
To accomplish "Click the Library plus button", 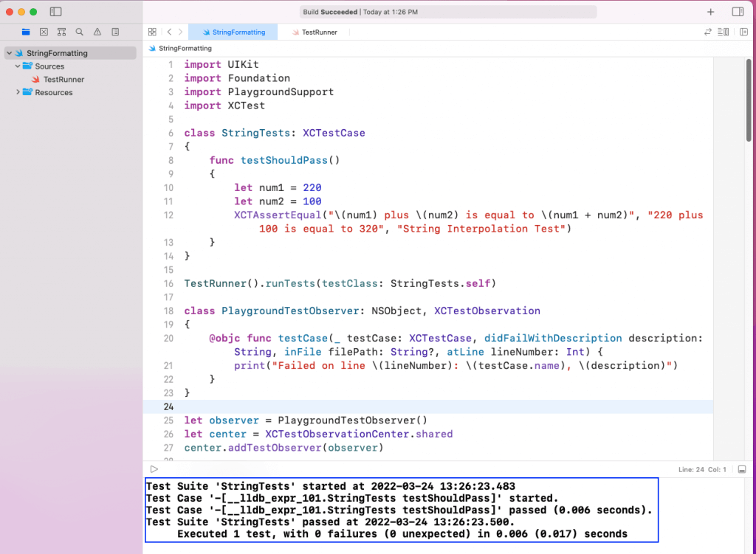I will pyautogui.click(x=710, y=12).
